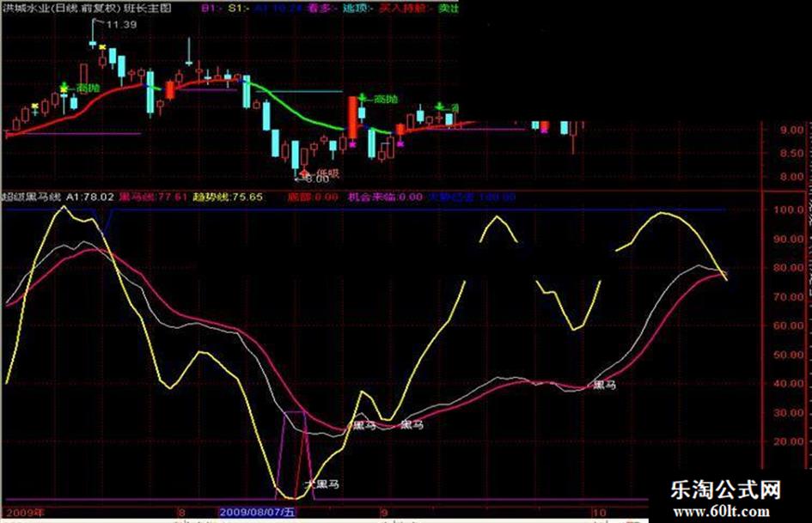The height and width of the screenshot is (523, 812).
Task: Click the A1:78.02 indicator value
Action: (90, 197)
